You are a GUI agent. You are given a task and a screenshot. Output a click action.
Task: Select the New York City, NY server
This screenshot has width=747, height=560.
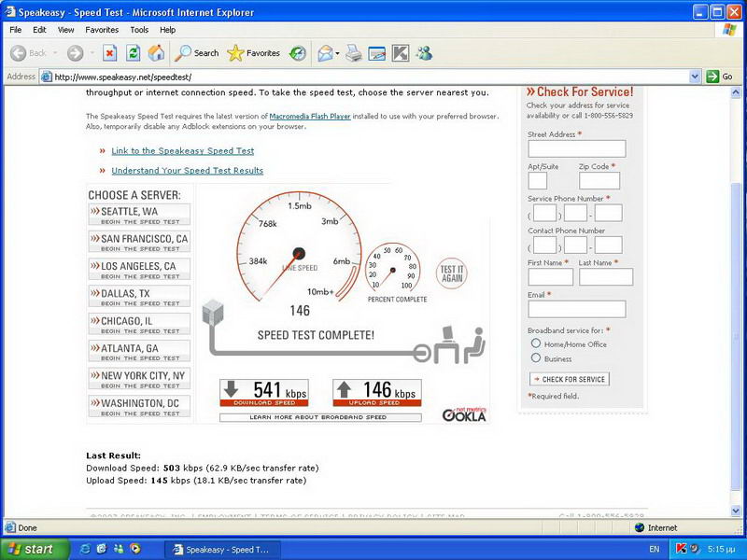point(139,379)
